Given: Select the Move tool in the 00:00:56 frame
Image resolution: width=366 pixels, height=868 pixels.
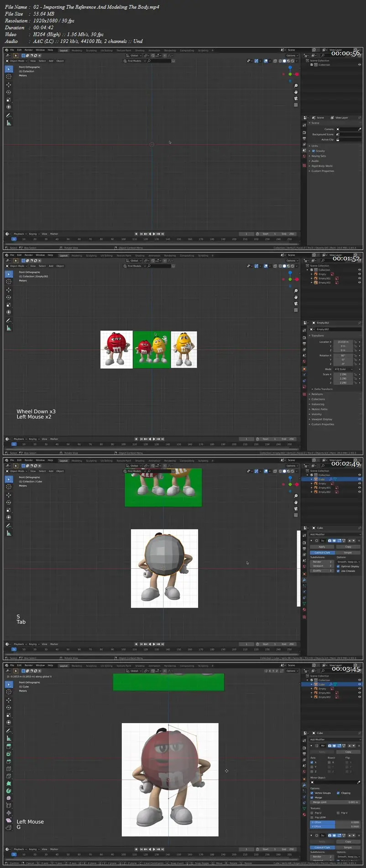Looking at the screenshot, I should click(9, 85).
